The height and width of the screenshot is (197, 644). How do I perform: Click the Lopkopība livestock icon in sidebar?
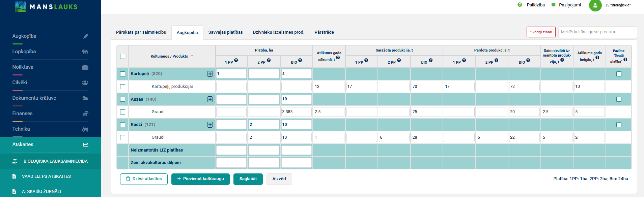click(85, 52)
